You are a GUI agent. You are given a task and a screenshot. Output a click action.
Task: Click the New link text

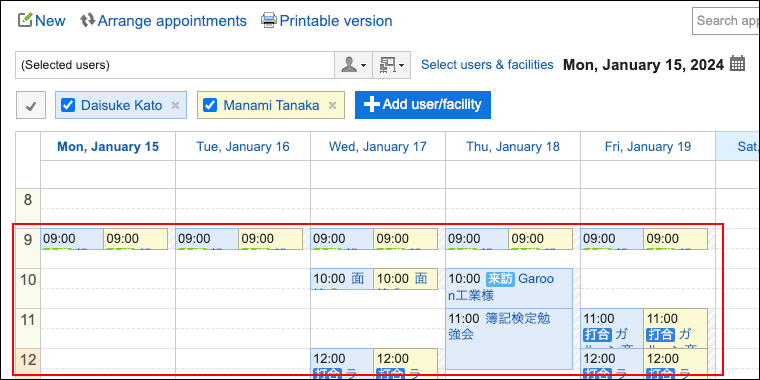(50, 21)
